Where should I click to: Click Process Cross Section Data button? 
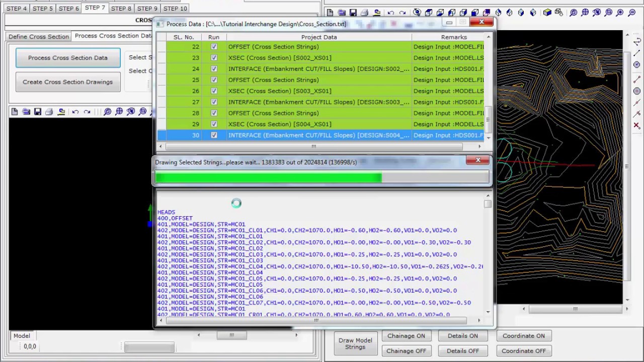point(68,58)
